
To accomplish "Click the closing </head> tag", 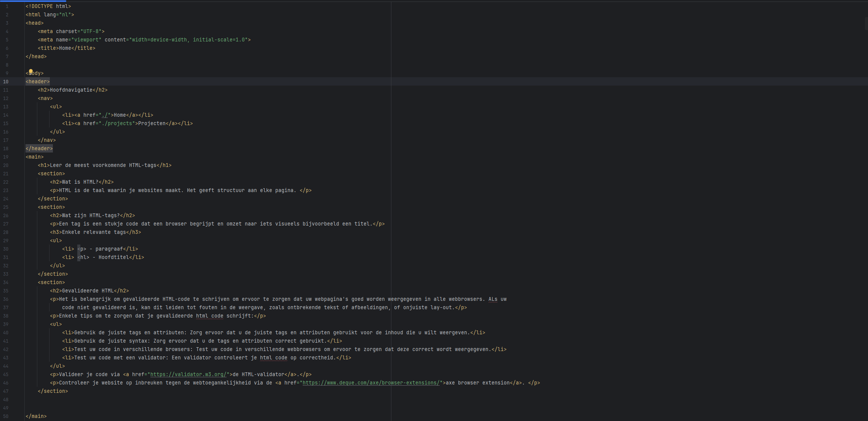I will click(36, 57).
